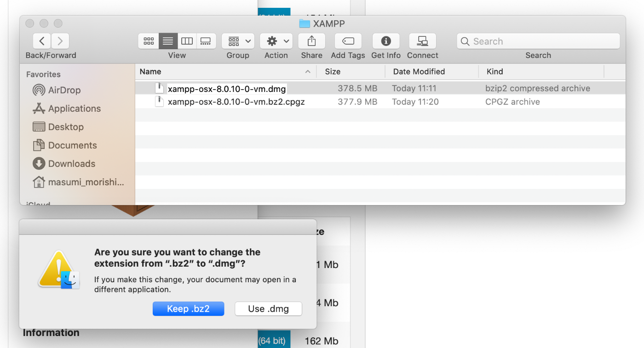644x348 pixels.
Task: Open the Action gear menu
Action: coord(276,41)
